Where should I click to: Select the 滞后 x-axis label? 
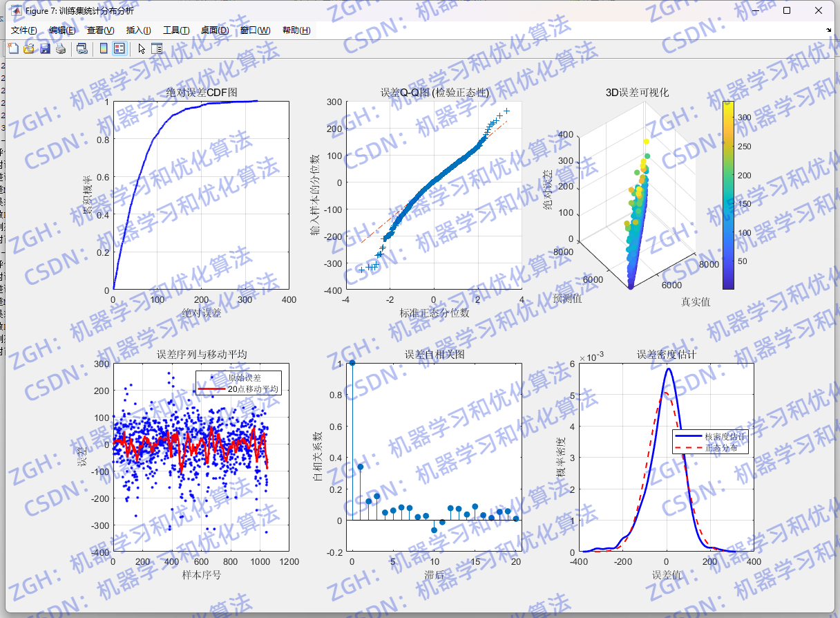pos(435,575)
